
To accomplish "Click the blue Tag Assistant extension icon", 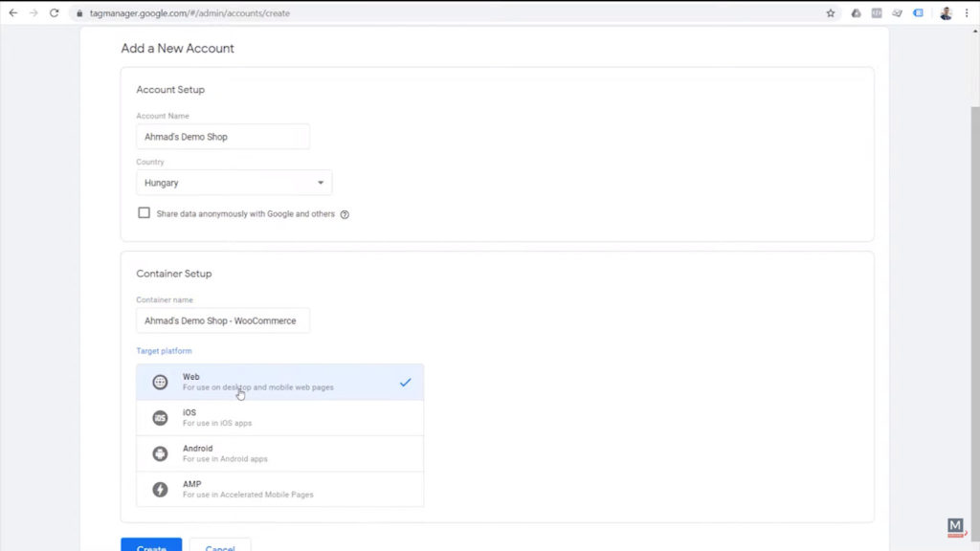I will tap(919, 12).
